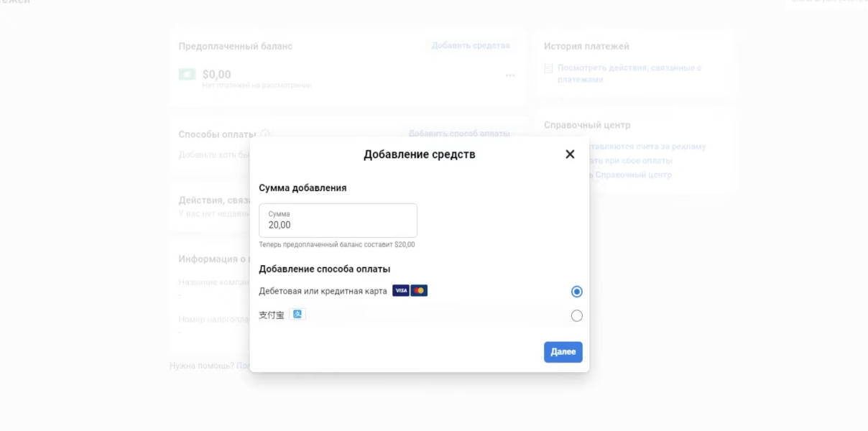
Task: Click the Добавить средства button
Action: (x=471, y=46)
